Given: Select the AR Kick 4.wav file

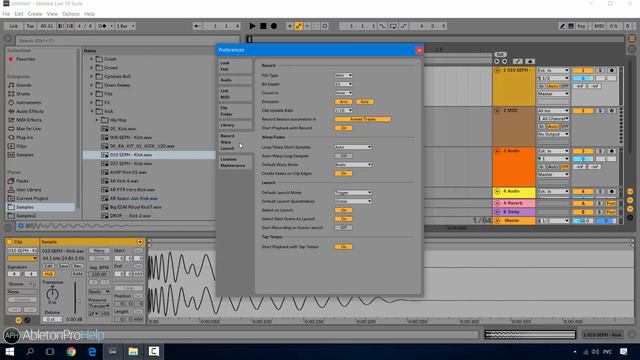Looking at the screenshot, I should coord(124,181).
